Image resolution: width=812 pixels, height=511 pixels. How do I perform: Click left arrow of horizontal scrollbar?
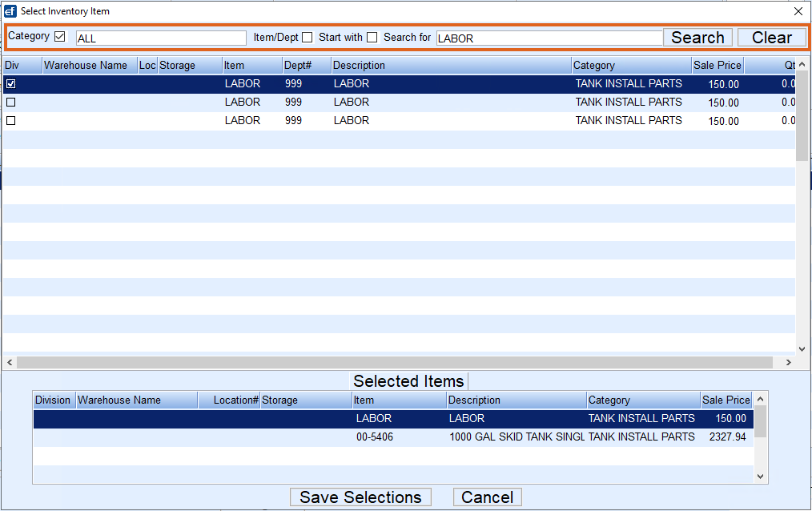pyautogui.click(x=10, y=362)
